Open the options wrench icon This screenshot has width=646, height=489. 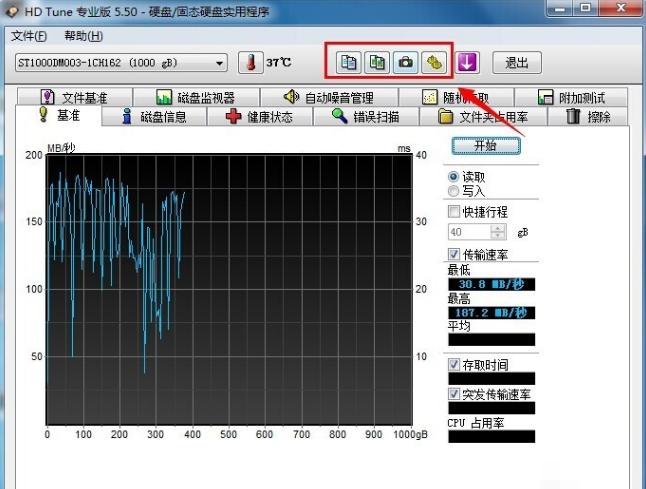(433, 62)
